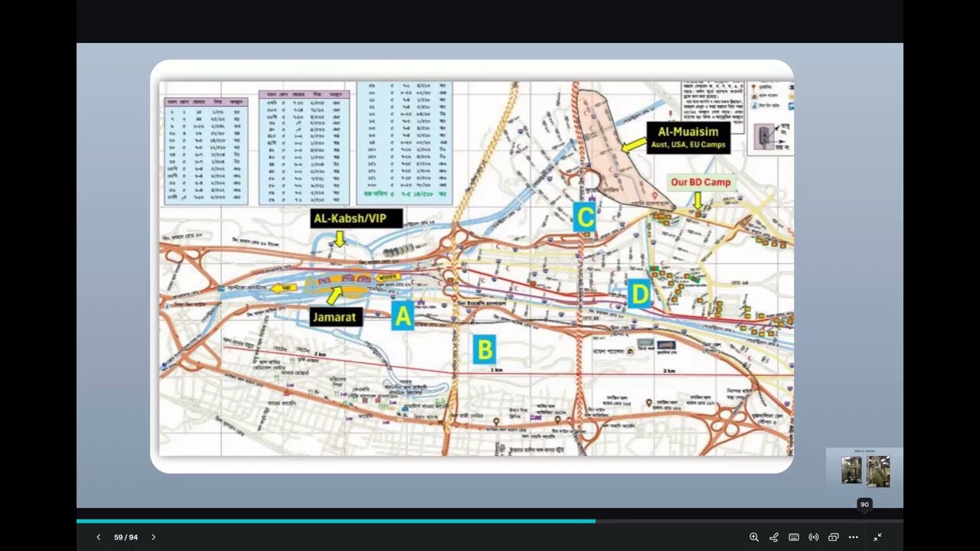Click the 59 / 94 page counter
Viewport: 980px width, 551px height.
pos(126,537)
